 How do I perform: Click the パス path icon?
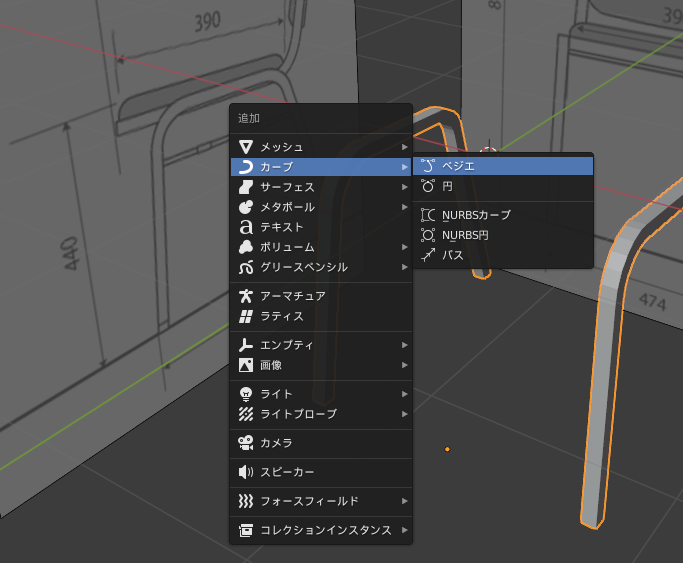tap(428, 255)
